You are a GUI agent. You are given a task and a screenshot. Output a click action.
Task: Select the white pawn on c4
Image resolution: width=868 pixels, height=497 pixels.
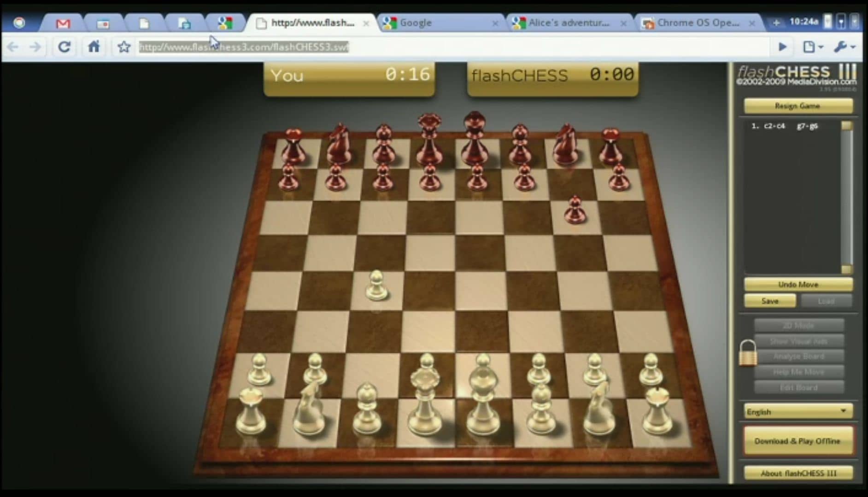coord(377,286)
